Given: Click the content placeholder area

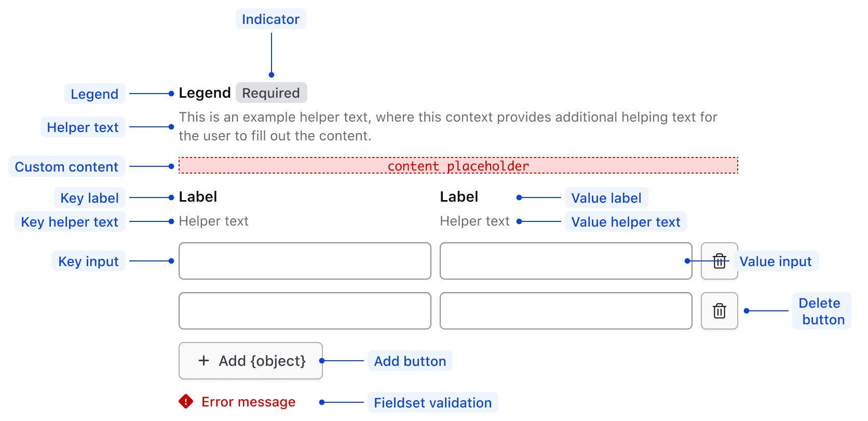Looking at the screenshot, I should (458, 166).
